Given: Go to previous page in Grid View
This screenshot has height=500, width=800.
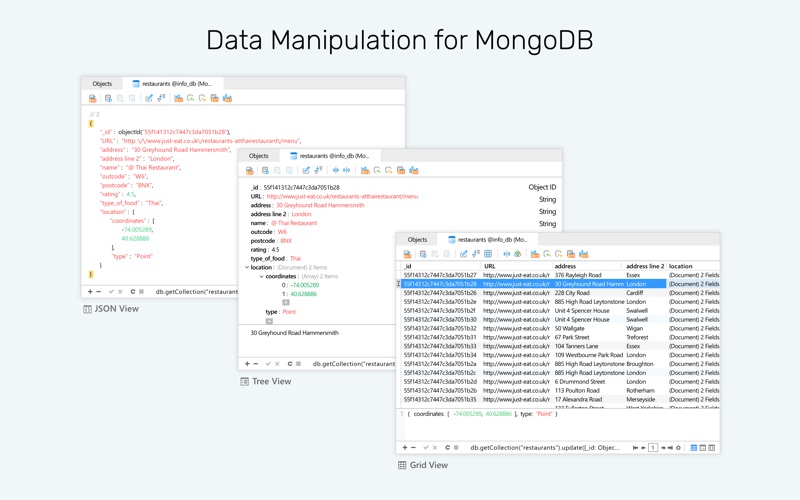Looking at the screenshot, I should point(643,448).
